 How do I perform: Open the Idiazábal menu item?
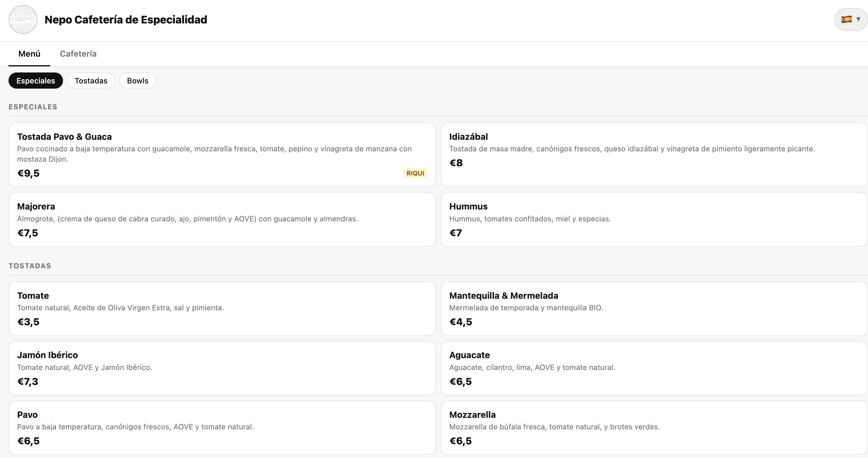654,154
